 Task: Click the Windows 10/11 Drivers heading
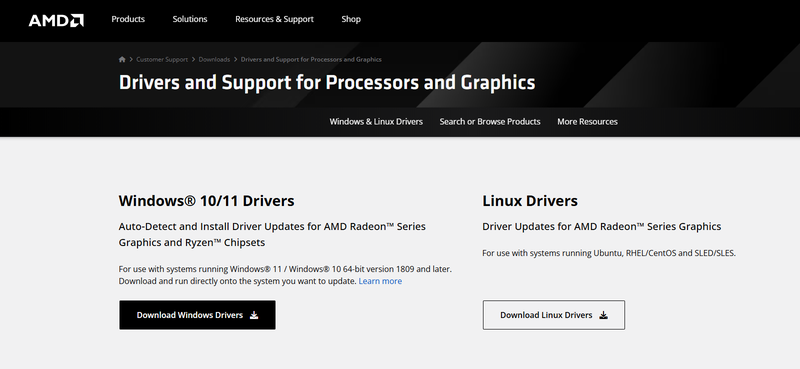pyautogui.click(x=207, y=201)
